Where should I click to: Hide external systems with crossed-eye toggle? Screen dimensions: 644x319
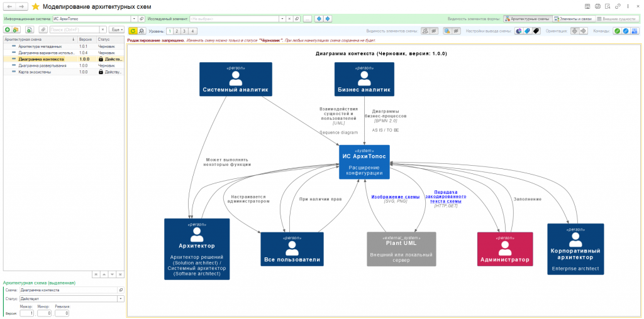pyautogui.click(x=457, y=31)
